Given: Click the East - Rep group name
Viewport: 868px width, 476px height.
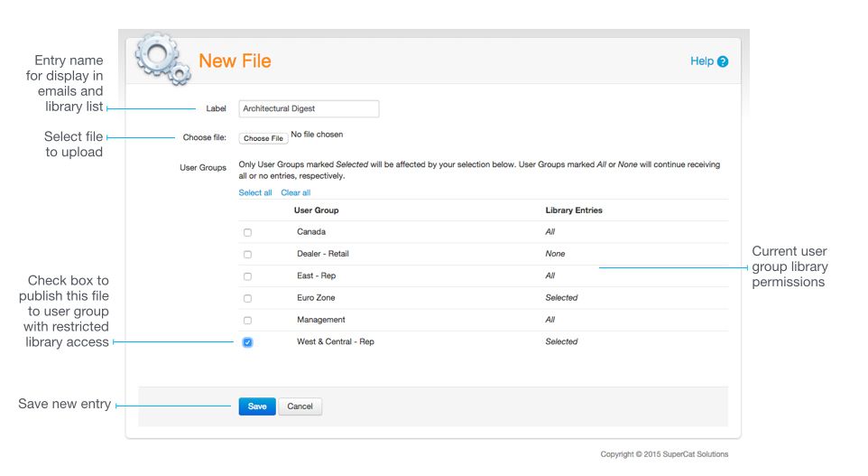Looking at the screenshot, I should (316, 275).
